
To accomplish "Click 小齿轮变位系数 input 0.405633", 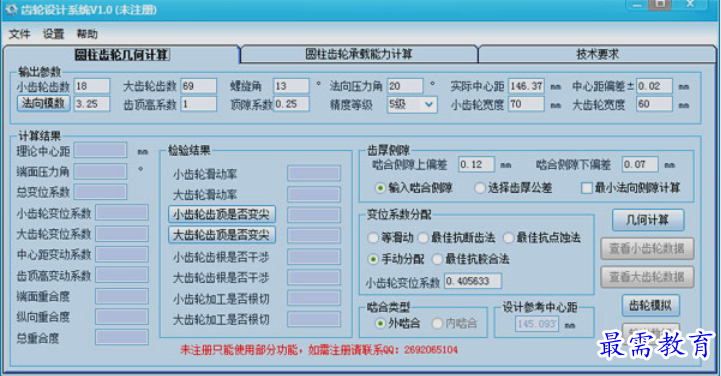I will [473, 281].
